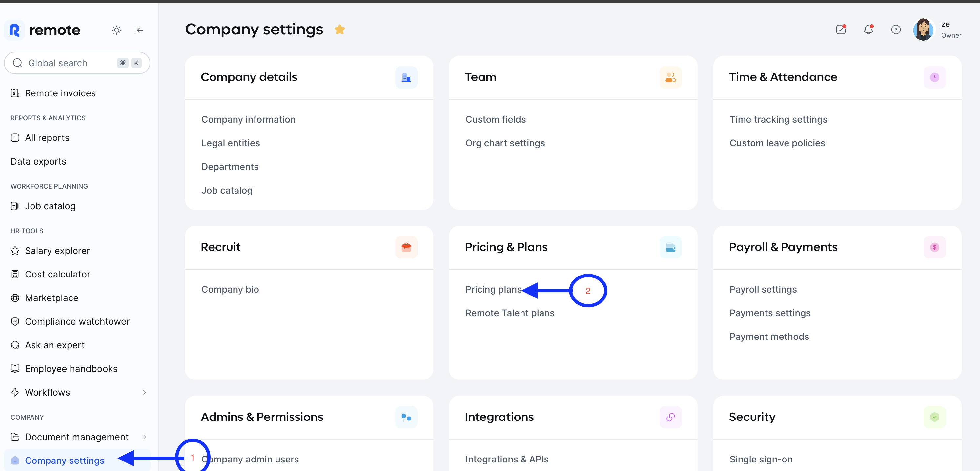Image resolution: width=980 pixels, height=471 pixels.
Task: Click the favorite star next to Company settings
Action: [340, 29]
